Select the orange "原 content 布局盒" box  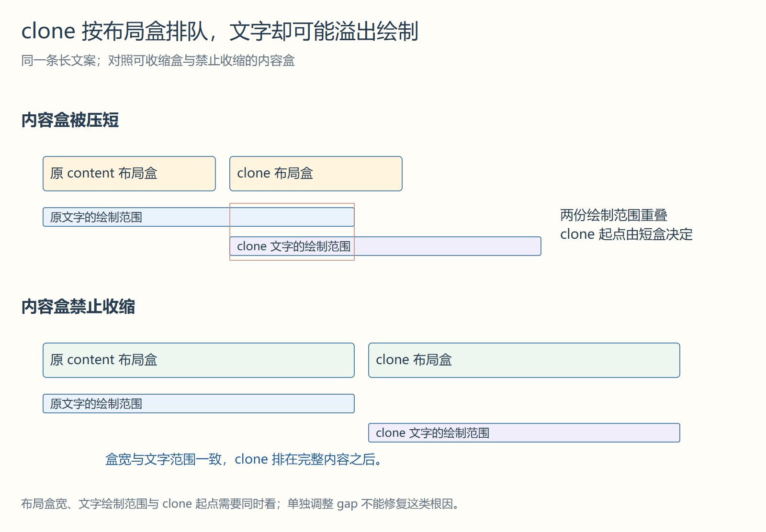(x=129, y=174)
